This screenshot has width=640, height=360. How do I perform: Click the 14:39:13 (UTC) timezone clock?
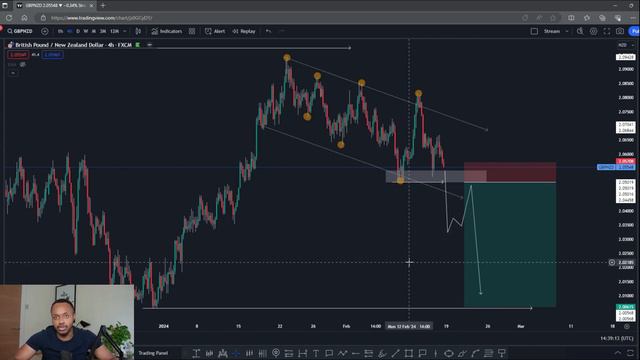[617, 338]
